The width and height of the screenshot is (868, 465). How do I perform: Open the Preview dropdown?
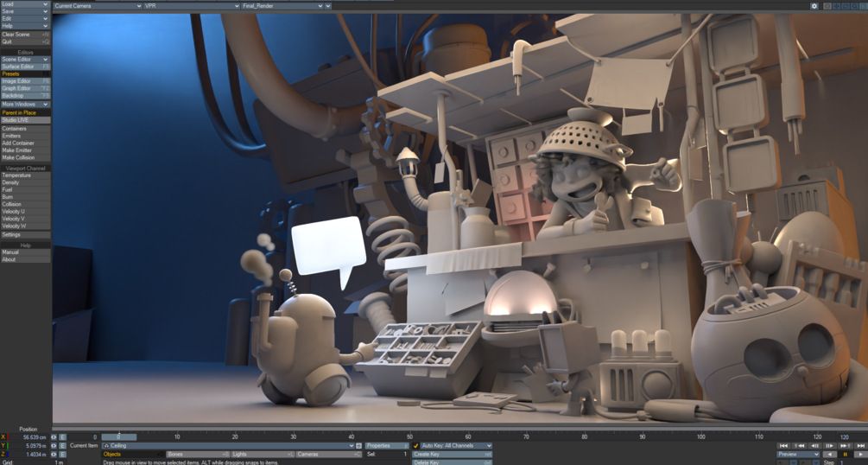798,455
